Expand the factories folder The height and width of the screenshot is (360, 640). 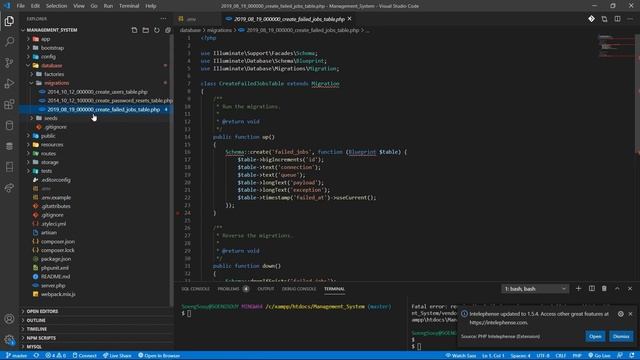tap(54, 74)
